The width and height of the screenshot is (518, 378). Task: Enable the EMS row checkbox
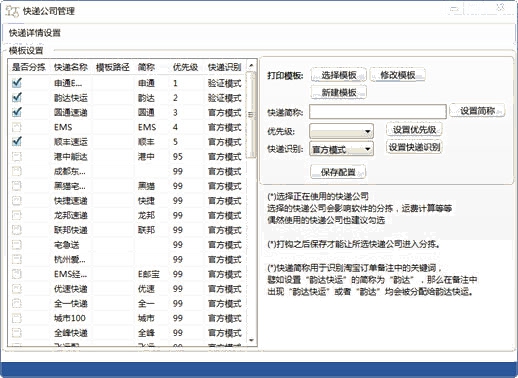(17, 127)
